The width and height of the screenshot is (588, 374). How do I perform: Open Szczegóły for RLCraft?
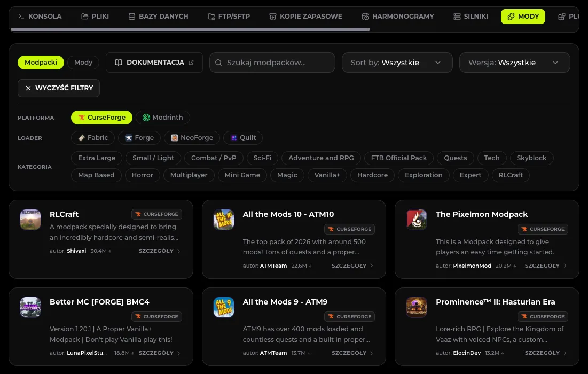[159, 251]
